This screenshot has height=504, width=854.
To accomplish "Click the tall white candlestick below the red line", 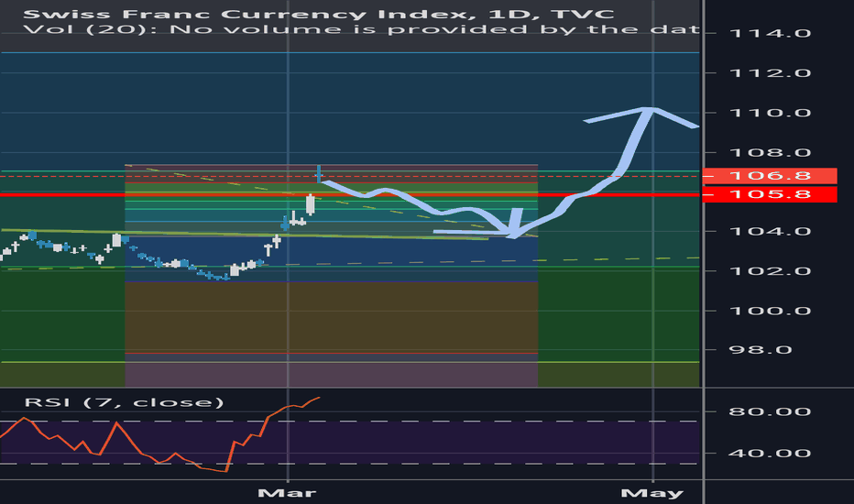I will (311, 205).
